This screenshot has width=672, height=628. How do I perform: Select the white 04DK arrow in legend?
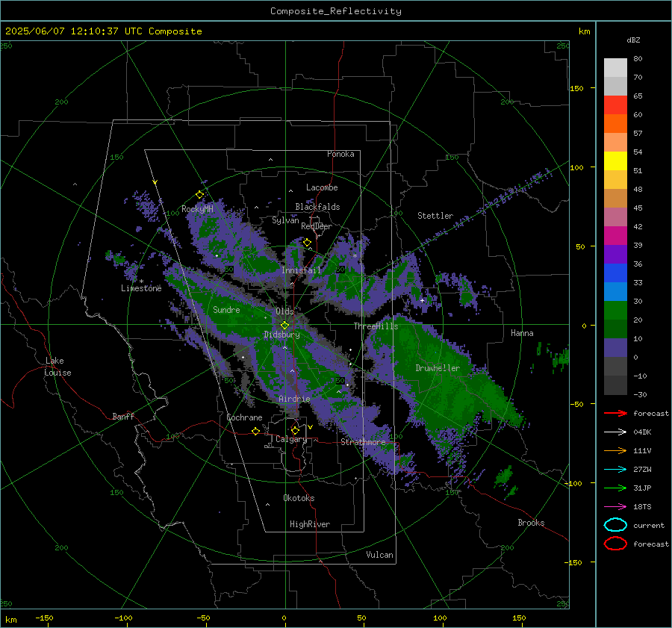pos(615,432)
